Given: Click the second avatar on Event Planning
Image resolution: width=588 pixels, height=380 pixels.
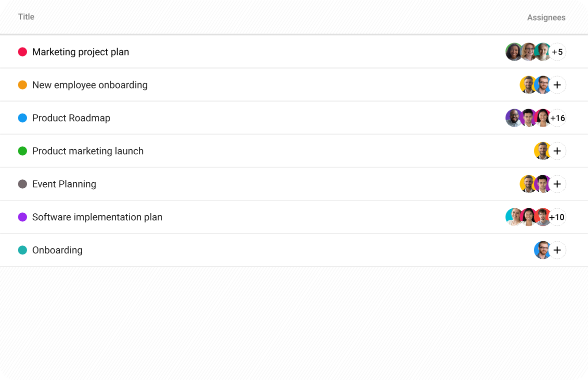Looking at the screenshot, I should (542, 184).
